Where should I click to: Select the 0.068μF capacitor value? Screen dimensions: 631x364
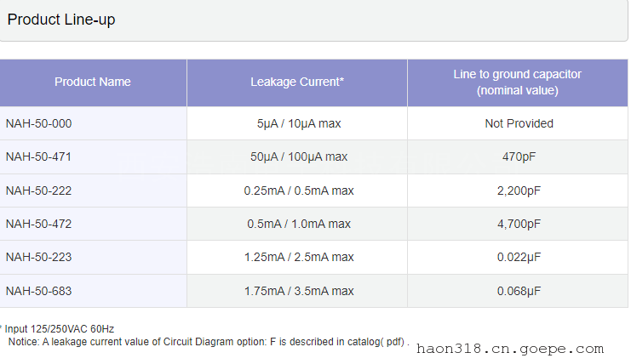pyautogui.click(x=519, y=291)
